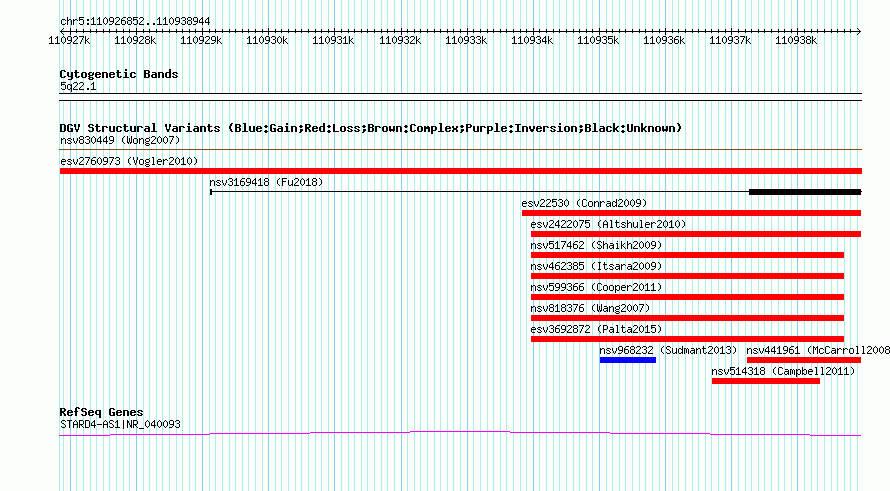Open variant nsv514318 (Campbell2011) label

(x=783, y=371)
